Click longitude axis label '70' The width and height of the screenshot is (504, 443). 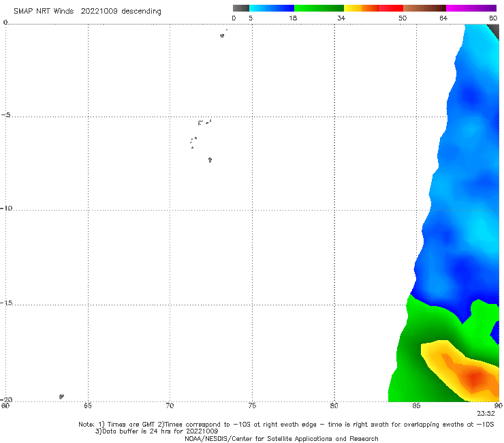(170, 406)
